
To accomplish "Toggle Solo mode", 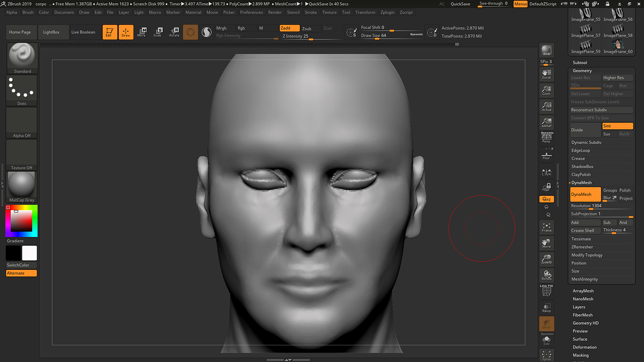I will click(546, 340).
